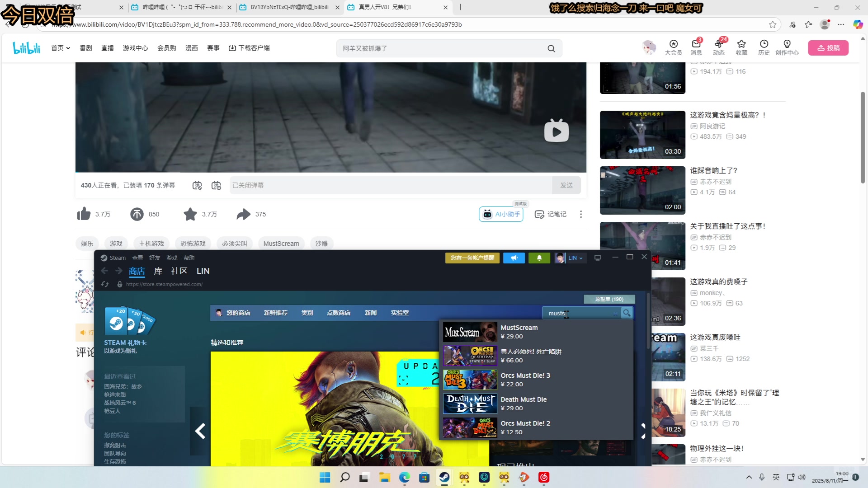This screenshot has height=488, width=868.
Task: Open 消息 messages icon
Action: tap(696, 47)
